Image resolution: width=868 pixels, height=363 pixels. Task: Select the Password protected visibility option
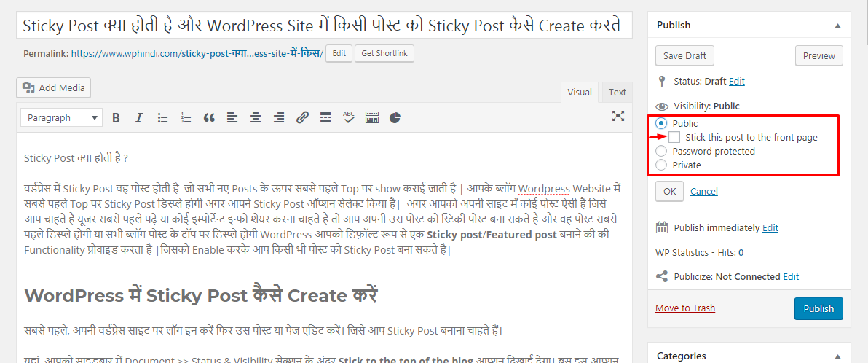[661, 151]
